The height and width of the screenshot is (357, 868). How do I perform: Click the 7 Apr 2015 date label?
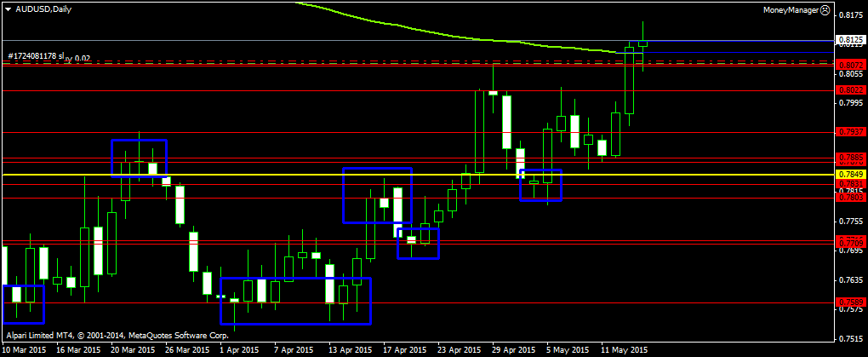click(292, 350)
